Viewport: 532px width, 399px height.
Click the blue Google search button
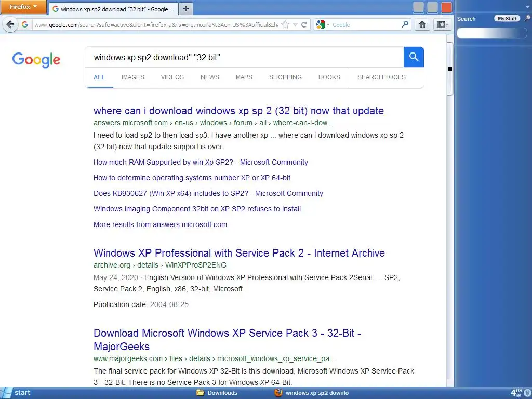coord(414,57)
